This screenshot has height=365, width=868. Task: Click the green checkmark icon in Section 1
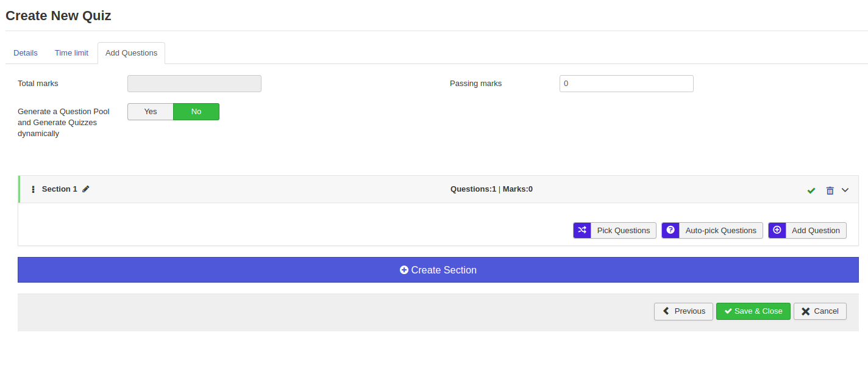point(811,190)
